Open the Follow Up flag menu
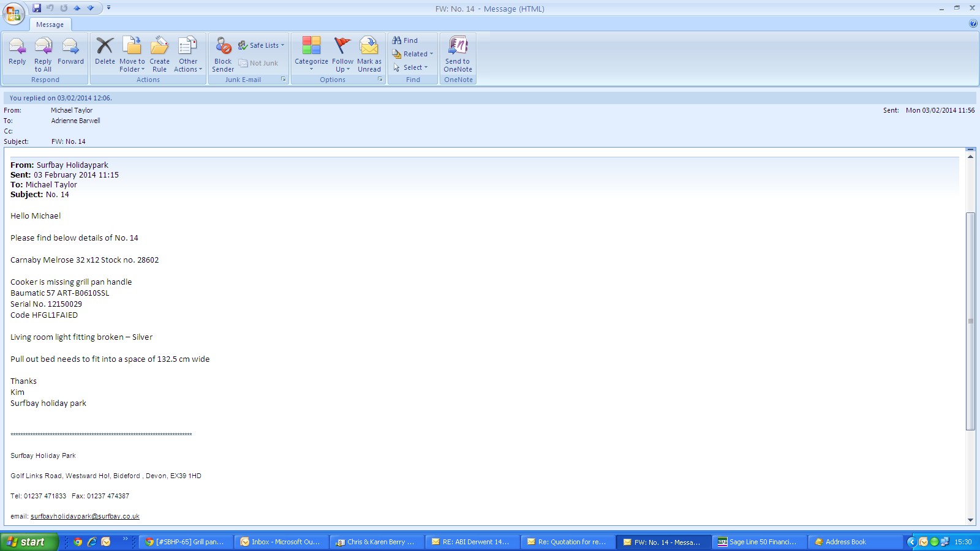 click(342, 54)
